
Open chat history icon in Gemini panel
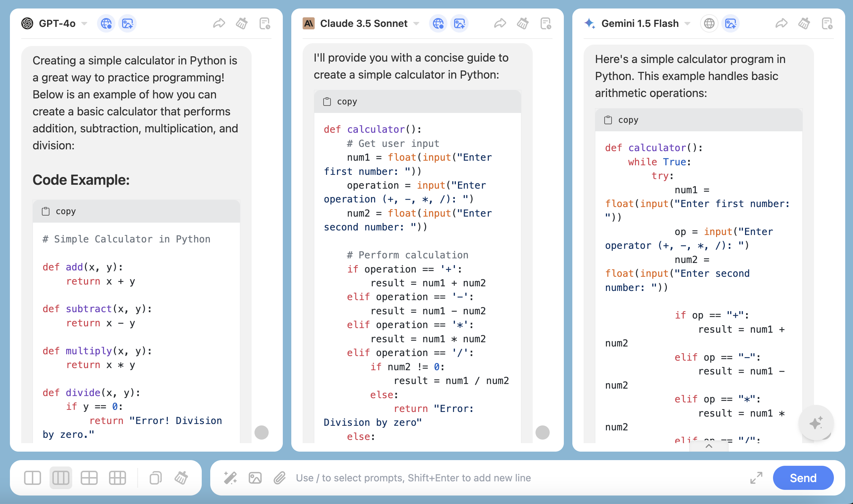pos(827,24)
